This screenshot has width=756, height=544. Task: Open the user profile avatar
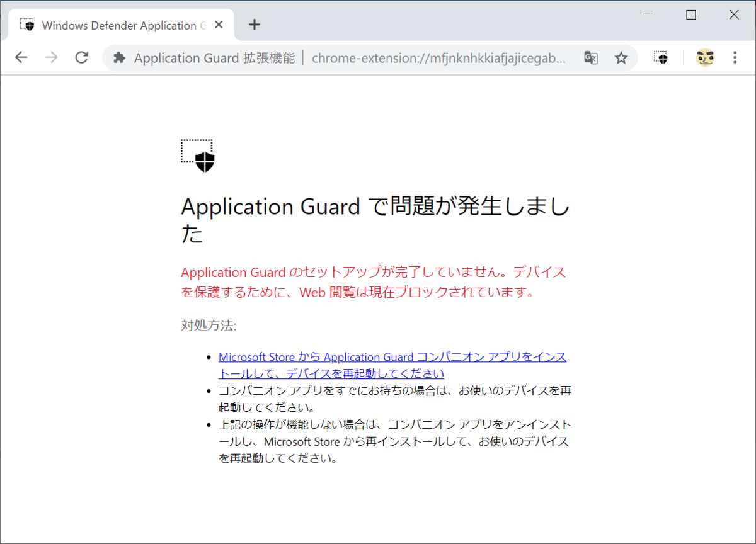point(705,58)
